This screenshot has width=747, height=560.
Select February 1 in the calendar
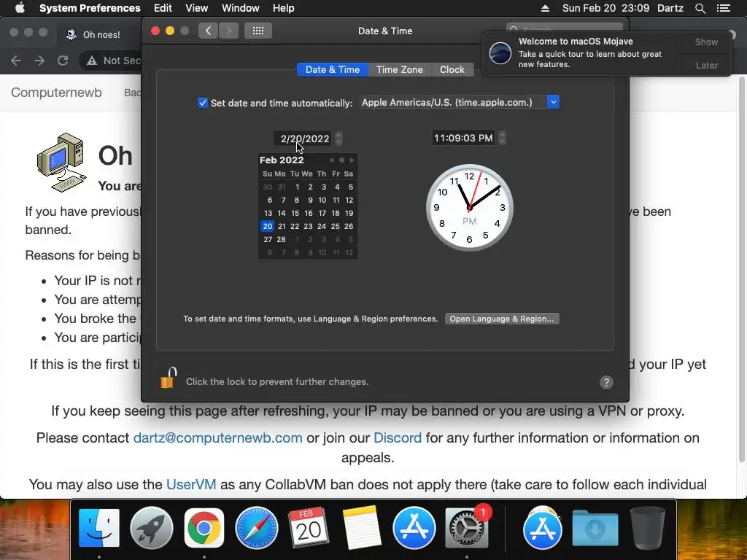tap(298, 187)
